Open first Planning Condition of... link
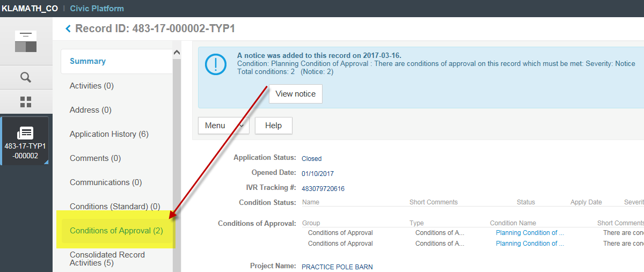644x272 pixels. (x=530, y=233)
